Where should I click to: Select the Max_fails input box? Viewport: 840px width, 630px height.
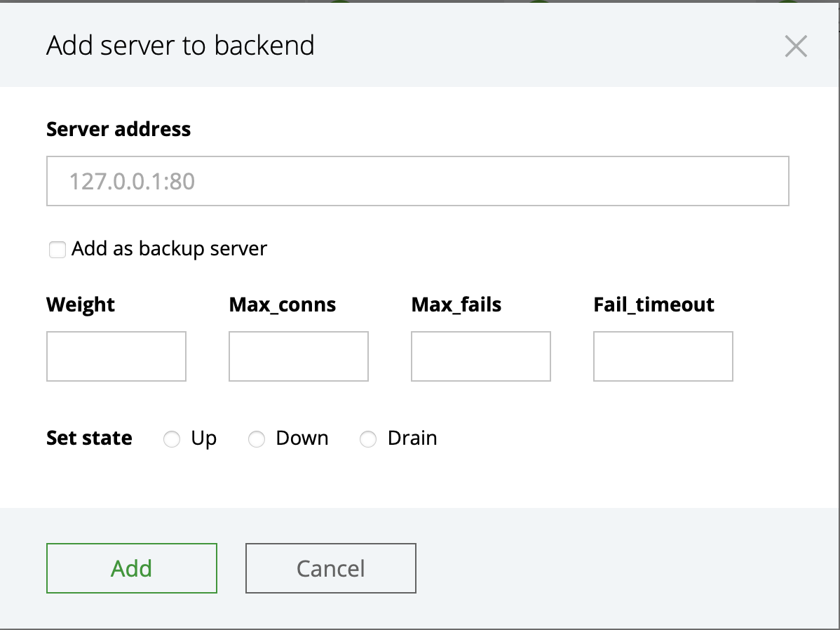coord(481,356)
